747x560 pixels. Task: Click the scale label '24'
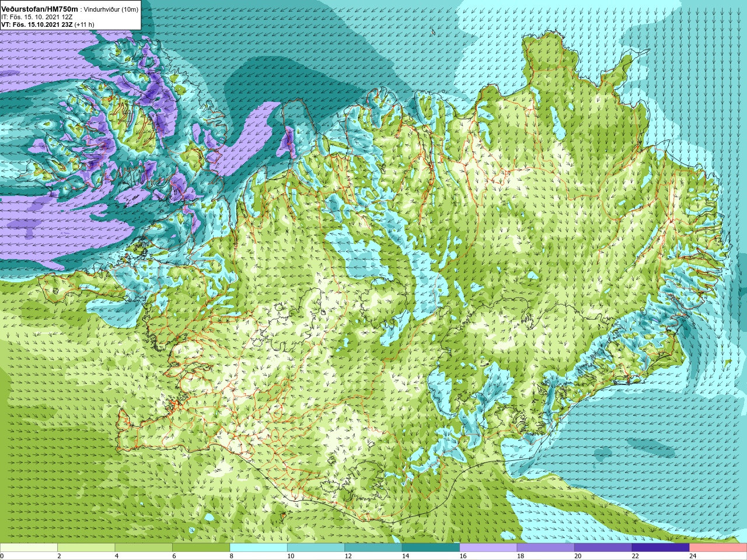pos(693,556)
